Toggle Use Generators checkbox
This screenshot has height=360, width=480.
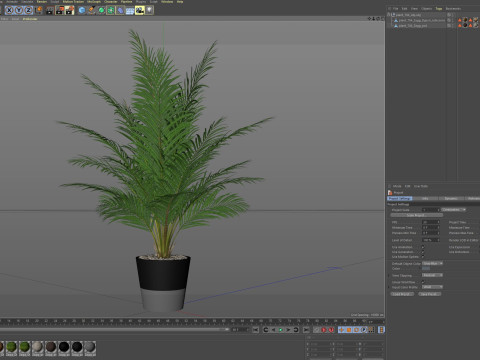pos(423,252)
